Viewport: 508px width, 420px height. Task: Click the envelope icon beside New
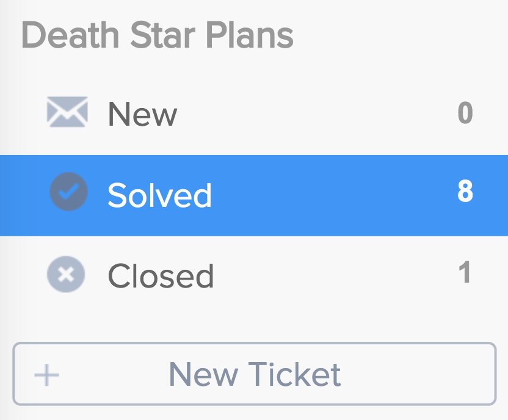click(x=67, y=112)
